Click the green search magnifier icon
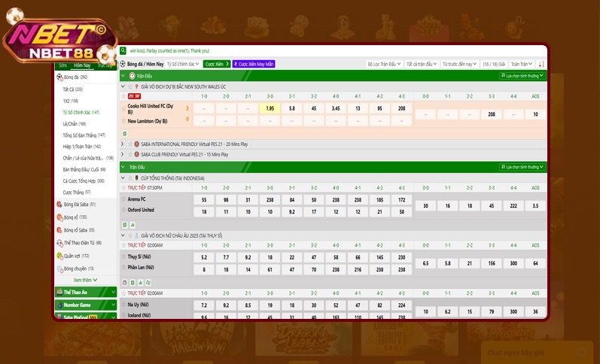600x364 pixels. [123, 51]
